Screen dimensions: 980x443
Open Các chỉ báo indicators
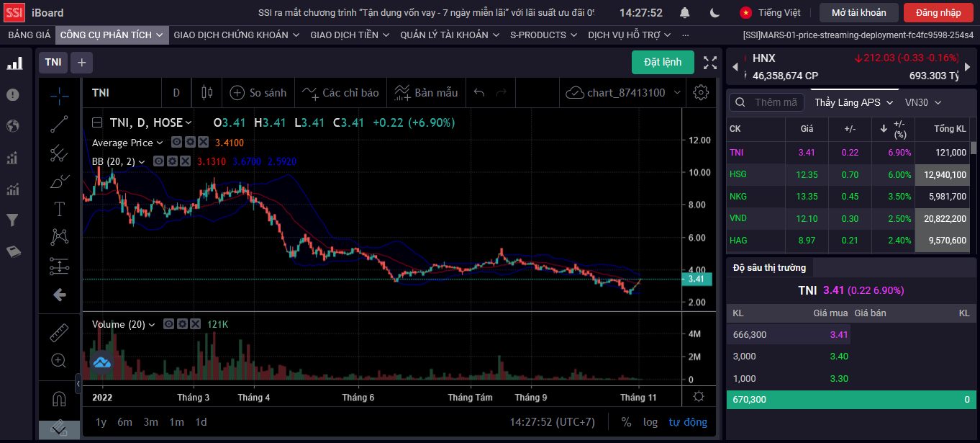point(340,92)
